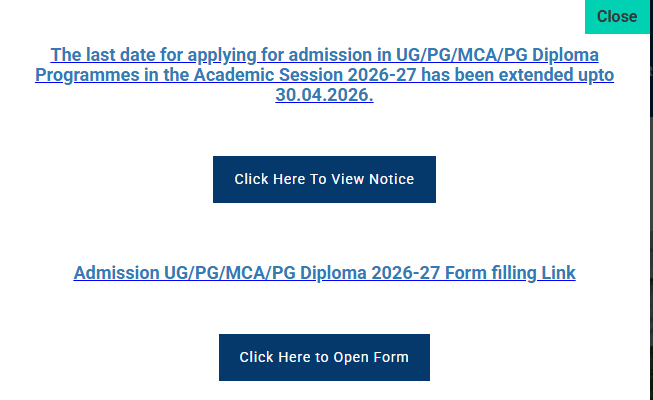Image resolution: width=653 pixels, height=400 pixels.
Task: Choose the button below the extension announcement
Action: pyautogui.click(x=324, y=179)
